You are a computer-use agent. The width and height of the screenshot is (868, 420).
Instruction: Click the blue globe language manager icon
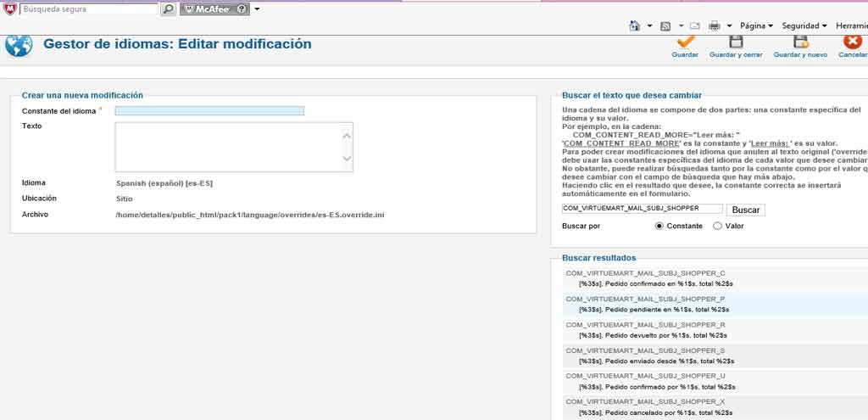(x=19, y=46)
